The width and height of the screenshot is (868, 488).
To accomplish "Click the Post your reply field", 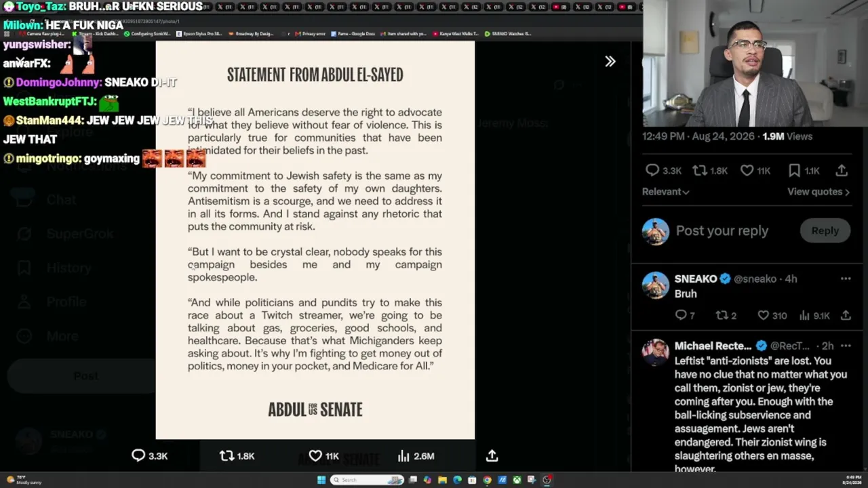I will [722, 230].
